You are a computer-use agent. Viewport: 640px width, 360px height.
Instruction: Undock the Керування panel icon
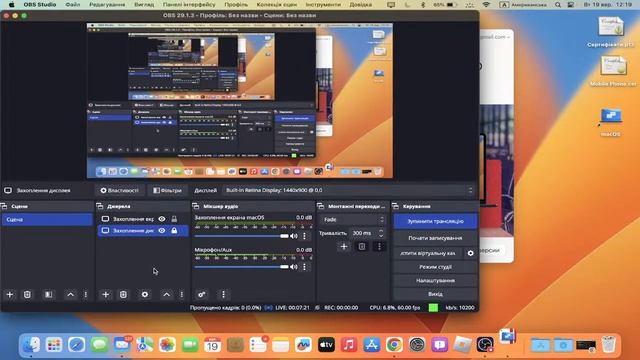(396, 206)
